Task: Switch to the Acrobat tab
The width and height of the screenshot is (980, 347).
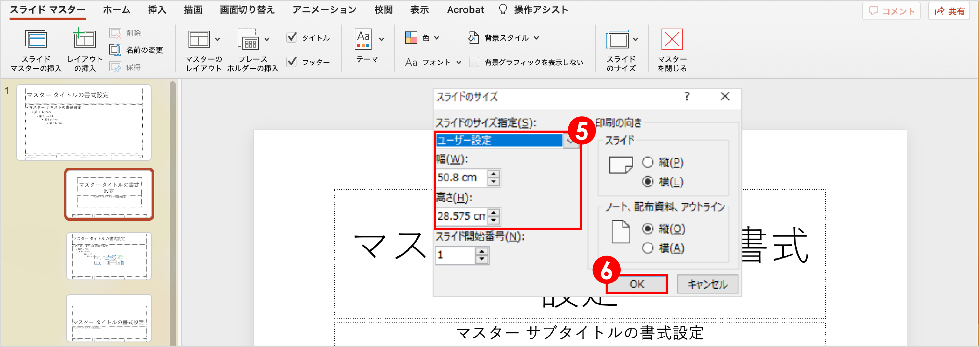Action: tap(465, 10)
